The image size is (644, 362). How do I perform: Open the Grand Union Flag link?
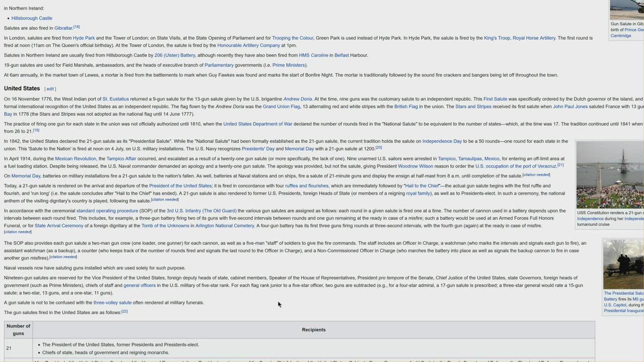point(281,107)
